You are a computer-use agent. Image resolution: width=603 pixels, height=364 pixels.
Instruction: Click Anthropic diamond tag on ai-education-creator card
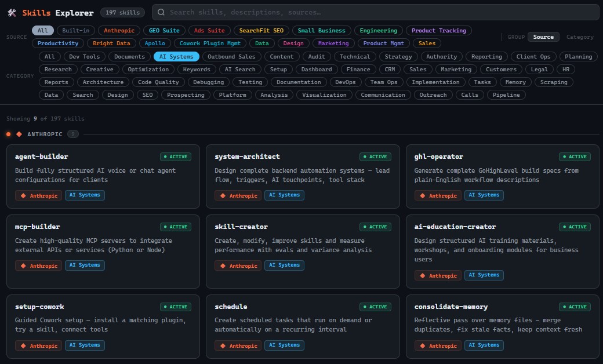[438, 275]
